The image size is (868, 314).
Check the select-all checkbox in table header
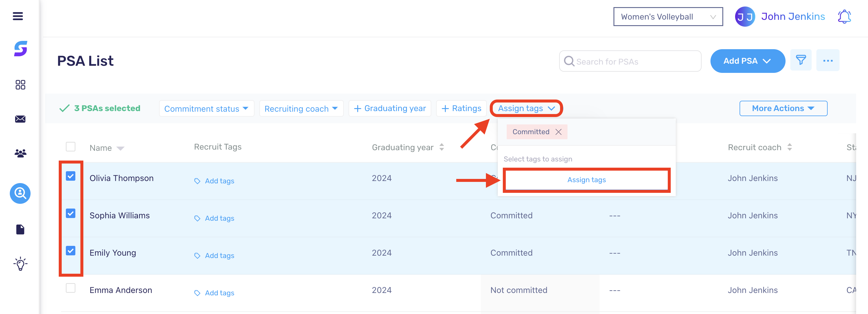[70, 147]
